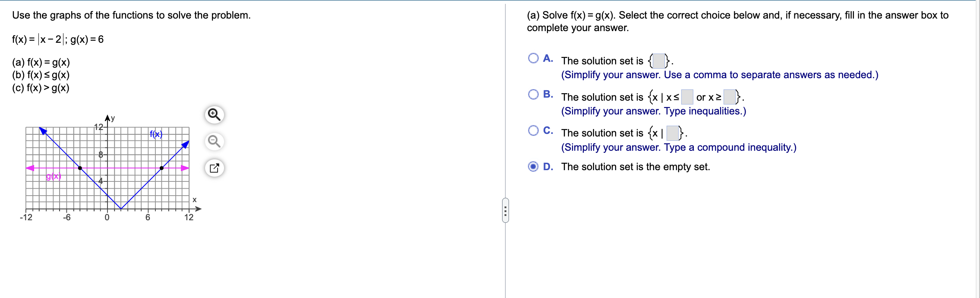
Task: Expand the solution set box in choice A
Action: pyautogui.click(x=659, y=61)
